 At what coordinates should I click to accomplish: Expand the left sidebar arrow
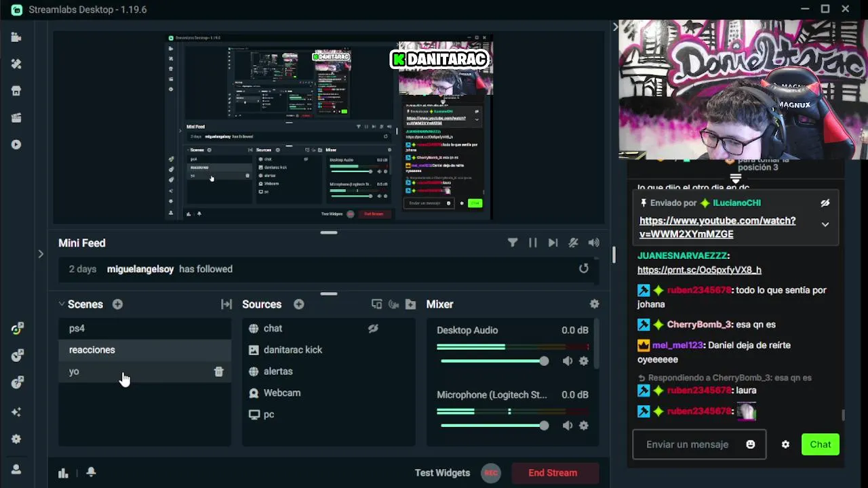coord(41,254)
